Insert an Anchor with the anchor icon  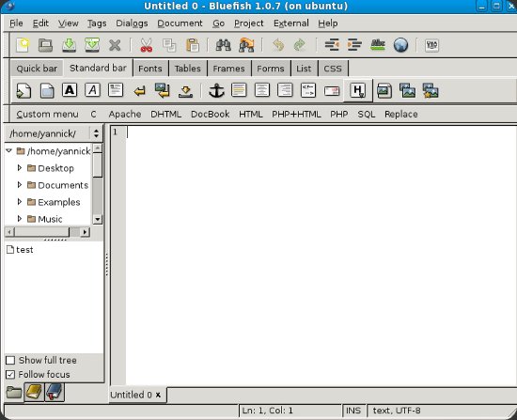pos(216,90)
